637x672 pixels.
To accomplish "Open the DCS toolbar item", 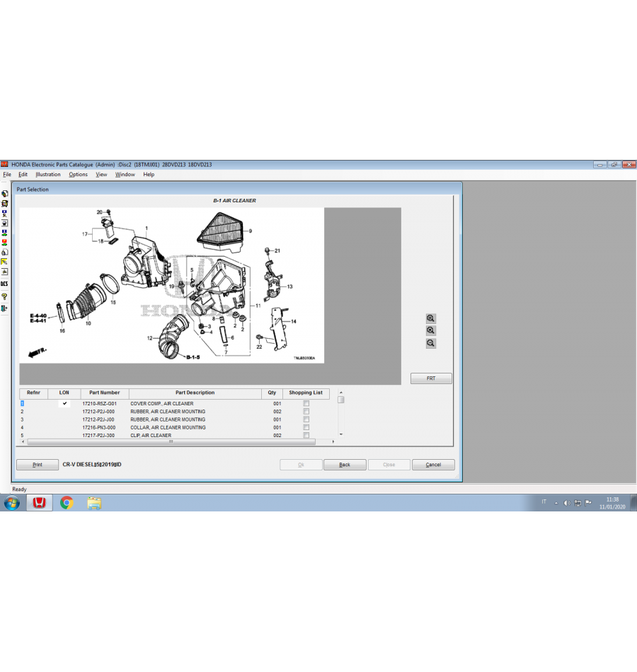I will [x=4, y=284].
